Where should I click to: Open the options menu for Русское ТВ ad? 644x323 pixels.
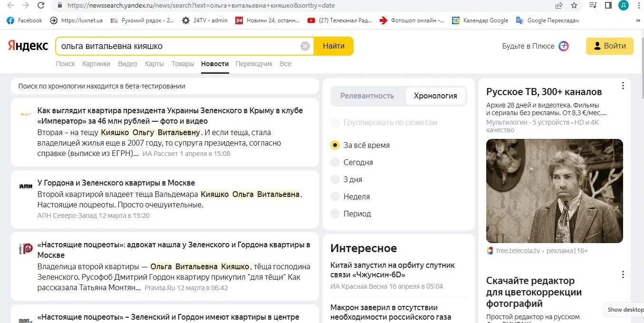pyautogui.click(x=623, y=86)
